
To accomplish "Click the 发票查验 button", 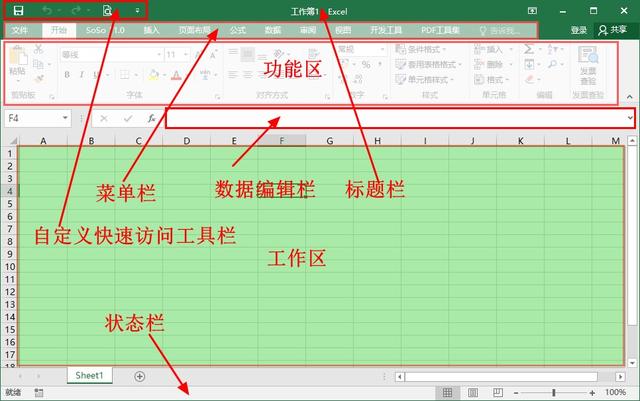I will pyautogui.click(x=588, y=65).
